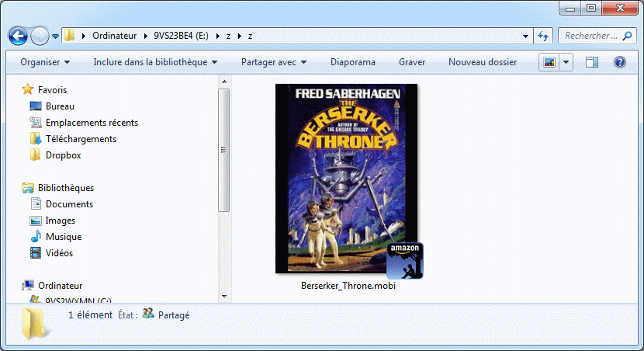Open help with the question mark icon
Image resolution: width=644 pixels, height=351 pixels.
click(x=620, y=62)
